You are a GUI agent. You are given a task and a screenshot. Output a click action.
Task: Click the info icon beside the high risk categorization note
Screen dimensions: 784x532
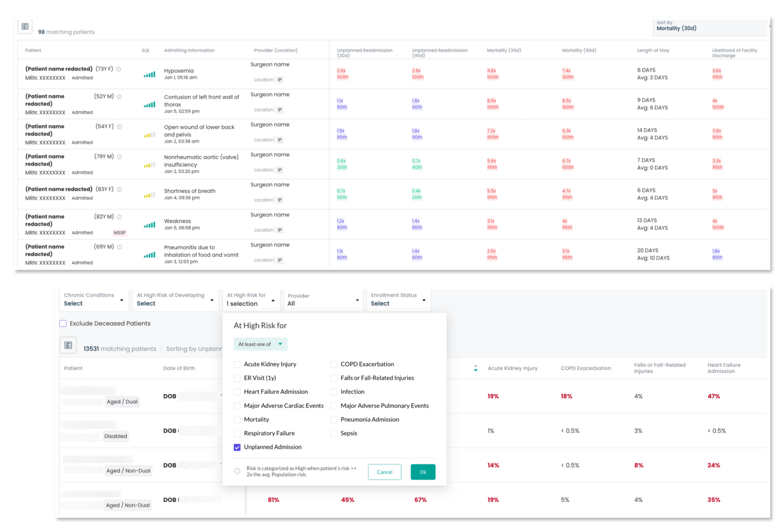point(236,470)
